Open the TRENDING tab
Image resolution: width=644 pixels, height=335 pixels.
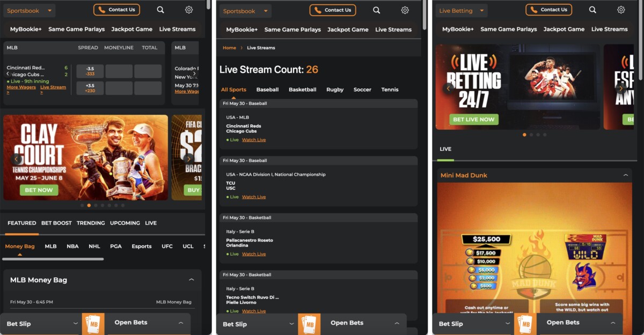pos(91,223)
